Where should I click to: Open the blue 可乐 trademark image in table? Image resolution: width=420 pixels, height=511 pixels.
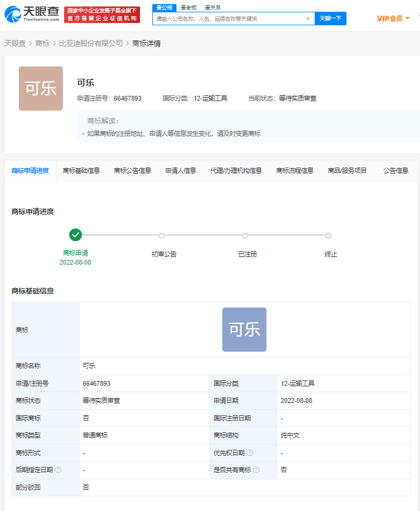(x=244, y=329)
